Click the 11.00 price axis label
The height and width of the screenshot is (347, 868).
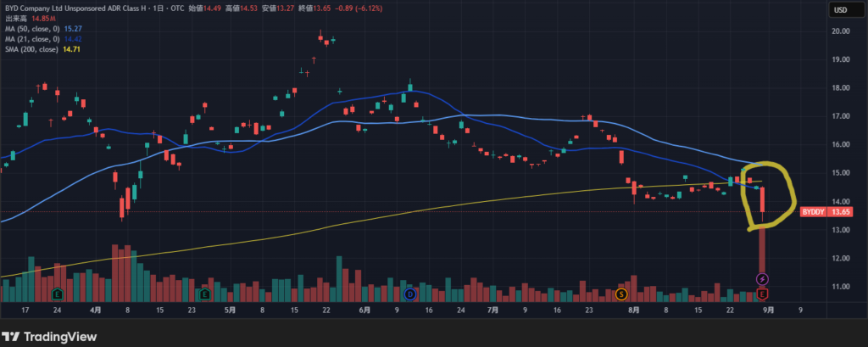click(842, 287)
